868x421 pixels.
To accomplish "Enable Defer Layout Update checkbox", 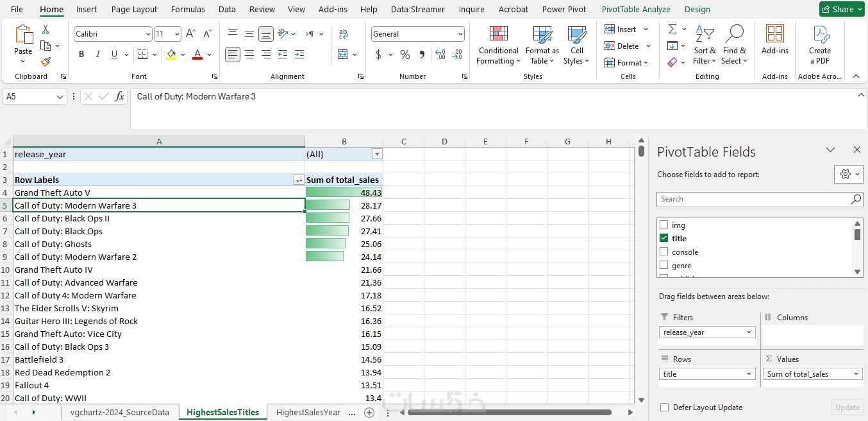I will (x=664, y=408).
